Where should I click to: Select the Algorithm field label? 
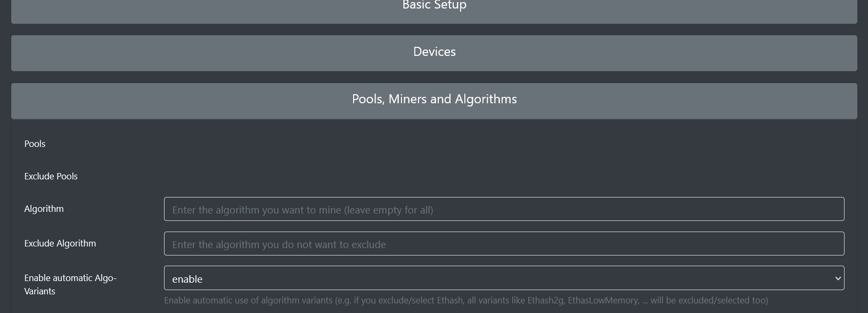point(44,209)
